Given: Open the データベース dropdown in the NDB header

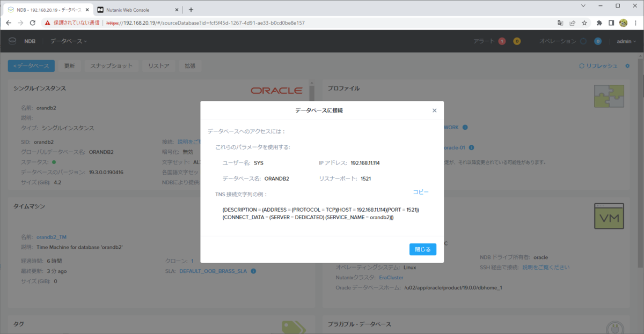Looking at the screenshot, I should (x=69, y=41).
